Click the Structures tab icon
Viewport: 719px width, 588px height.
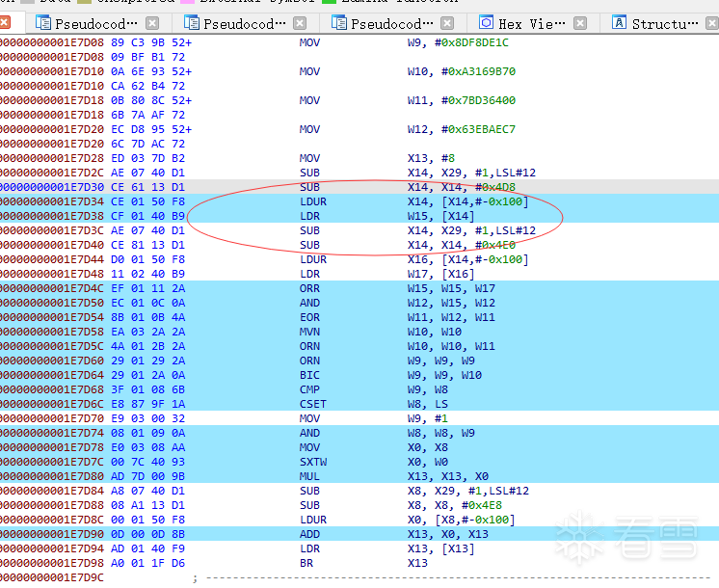coord(620,22)
